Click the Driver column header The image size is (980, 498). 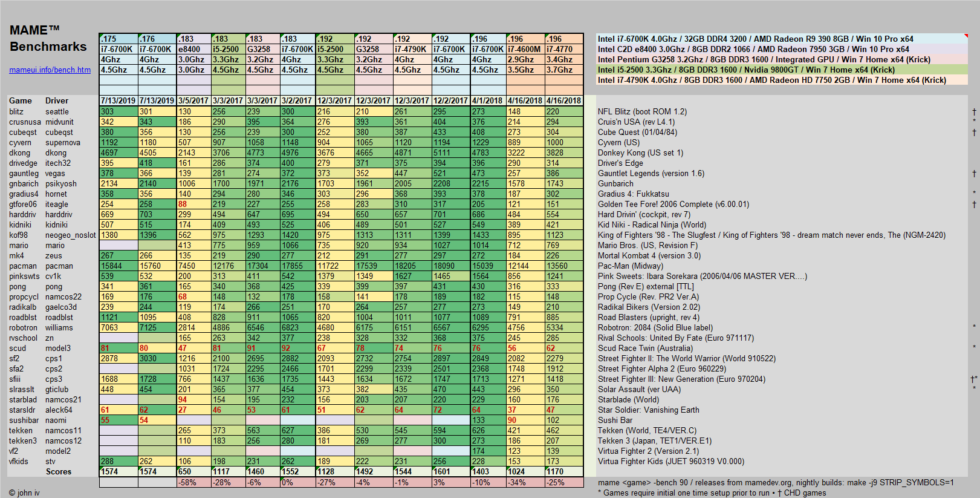click(x=57, y=101)
